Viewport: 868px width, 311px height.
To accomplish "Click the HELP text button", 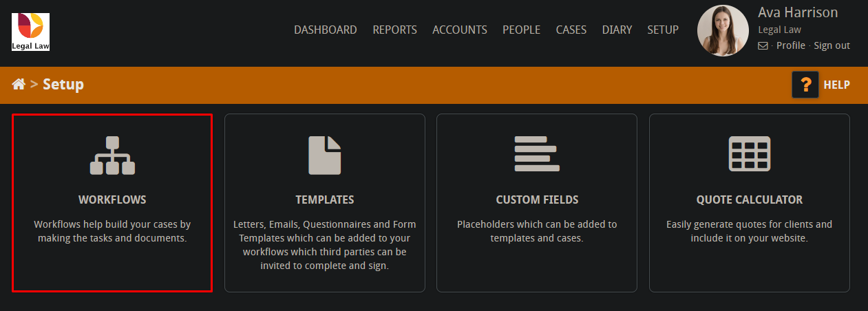I will (837, 85).
